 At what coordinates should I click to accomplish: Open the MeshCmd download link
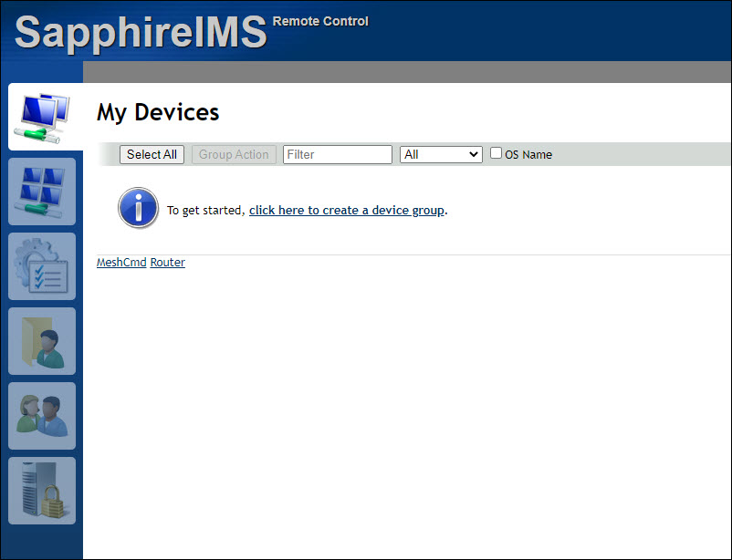click(x=120, y=262)
